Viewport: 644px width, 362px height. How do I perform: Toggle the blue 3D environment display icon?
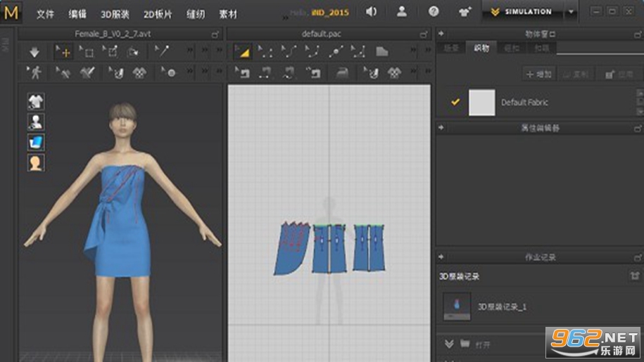click(x=36, y=142)
